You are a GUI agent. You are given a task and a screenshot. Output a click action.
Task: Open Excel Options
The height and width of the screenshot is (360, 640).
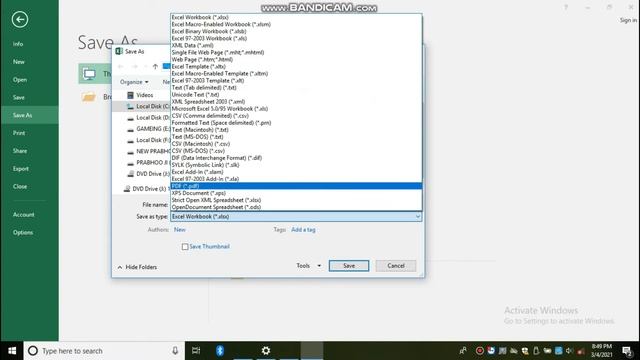tap(22, 232)
